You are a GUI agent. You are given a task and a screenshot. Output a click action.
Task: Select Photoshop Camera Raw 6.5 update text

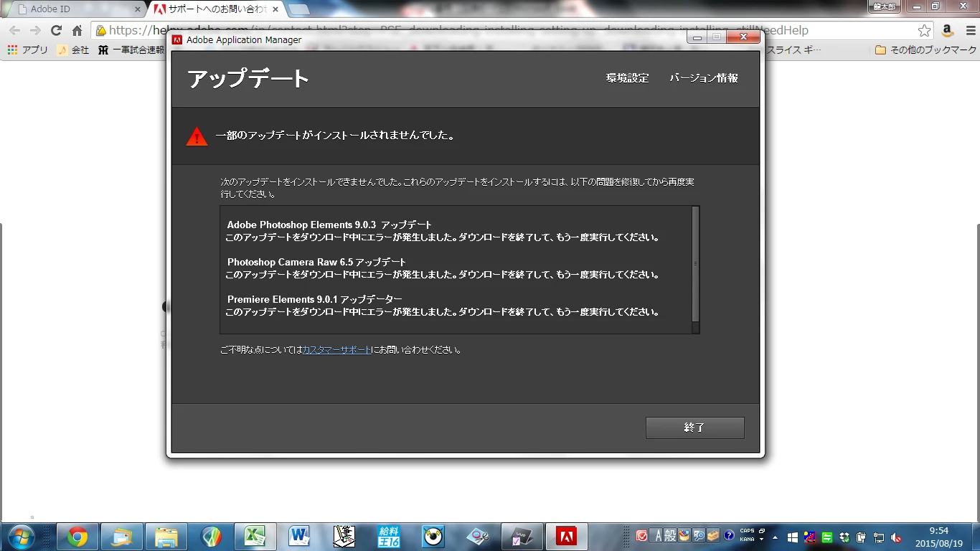click(x=316, y=262)
